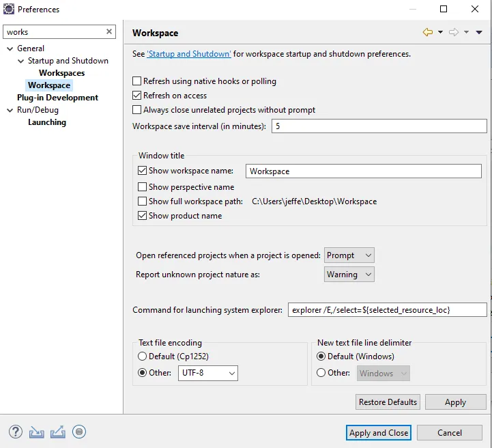Toggle Show full workspace path checkbox

143,201
